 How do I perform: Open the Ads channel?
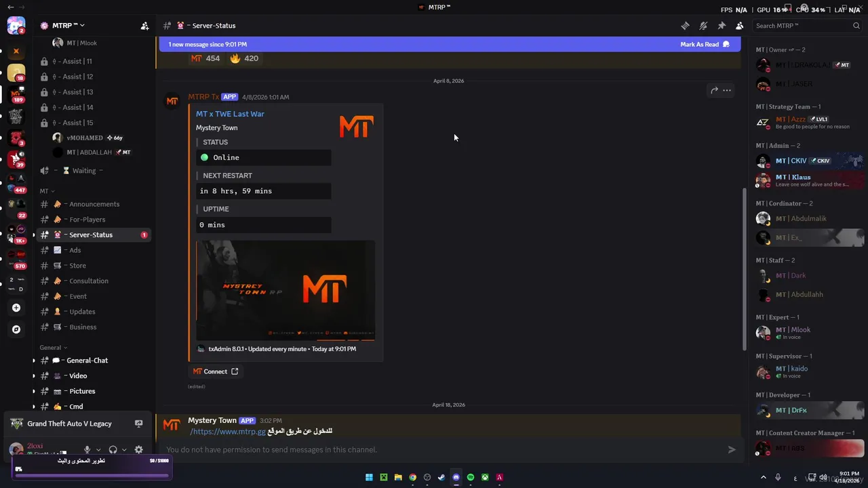[x=94, y=250]
